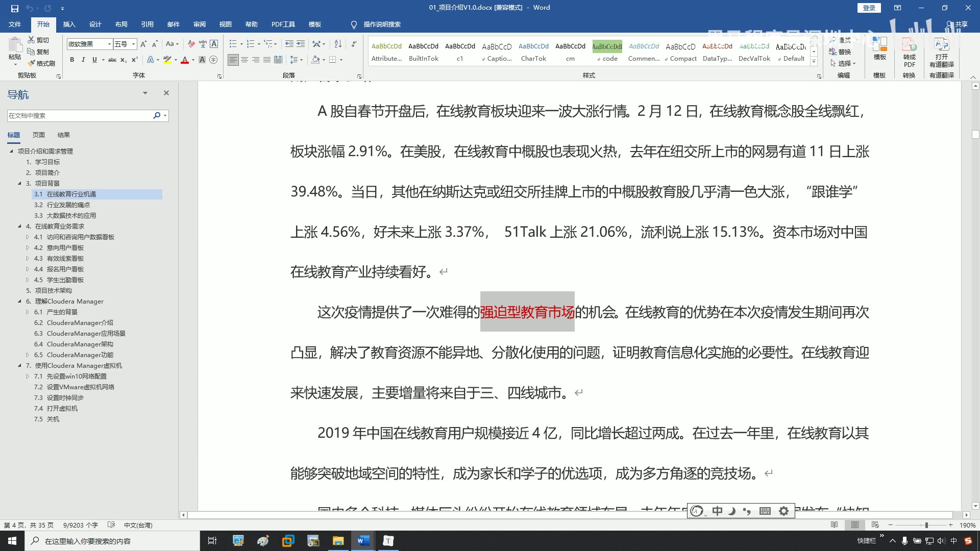
Task: Click the Windows Start button
Action: pyautogui.click(x=12, y=541)
